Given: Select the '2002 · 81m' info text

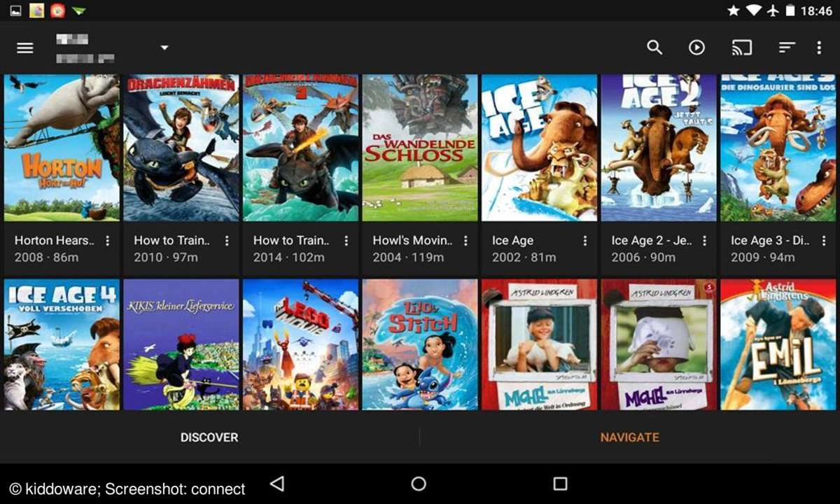Looking at the screenshot, I should click(x=524, y=258).
